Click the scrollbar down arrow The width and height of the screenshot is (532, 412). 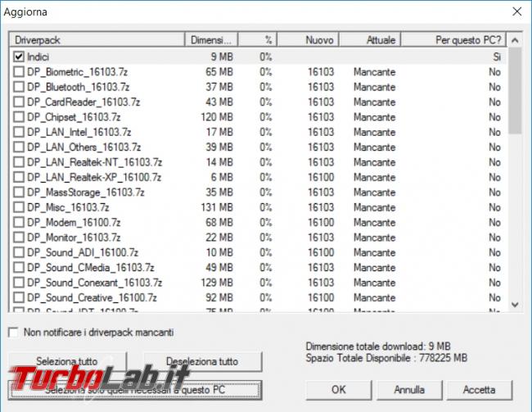pos(515,305)
